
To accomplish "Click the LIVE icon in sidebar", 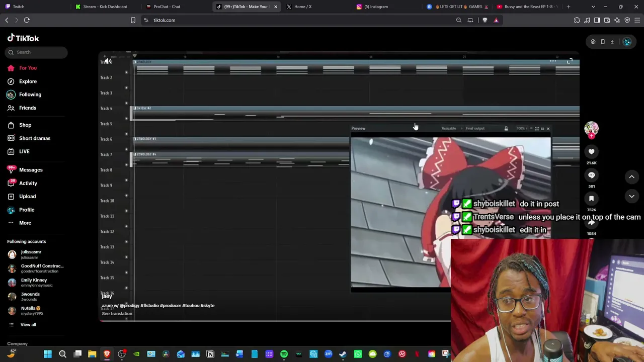I will [x=11, y=151].
